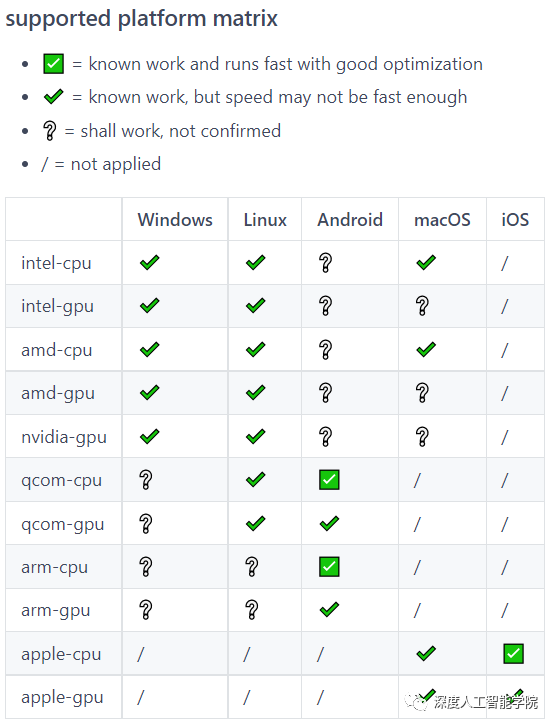Click the arm-cpu Android green checkbox
This screenshot has width=555, height=727.
pyautogui.click(x=329, y=567)
